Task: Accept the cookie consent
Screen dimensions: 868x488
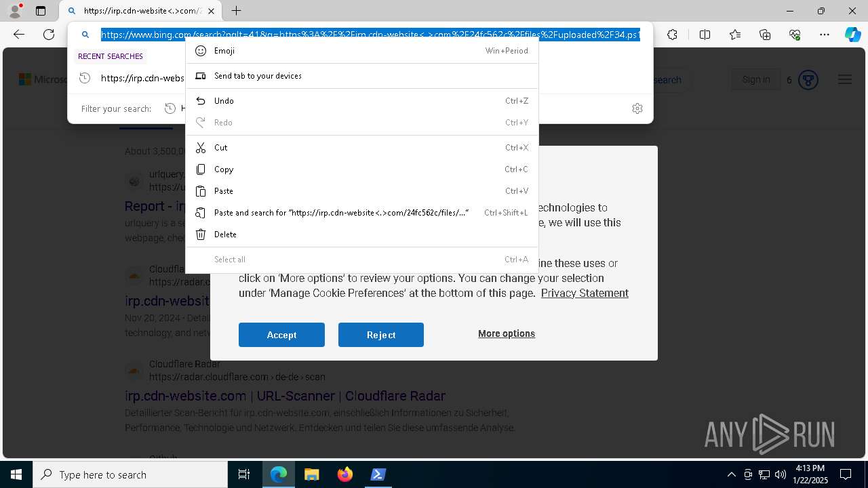Action: [x=281, y=335]
